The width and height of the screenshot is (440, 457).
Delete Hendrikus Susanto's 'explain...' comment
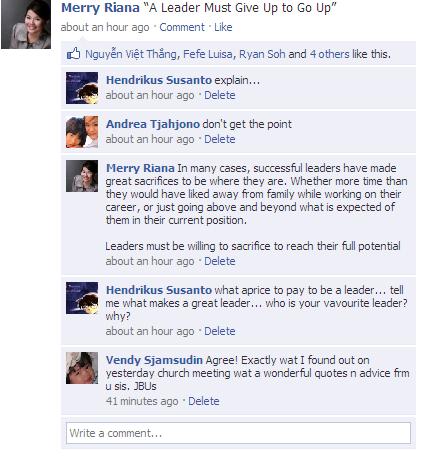coord(220,95)
